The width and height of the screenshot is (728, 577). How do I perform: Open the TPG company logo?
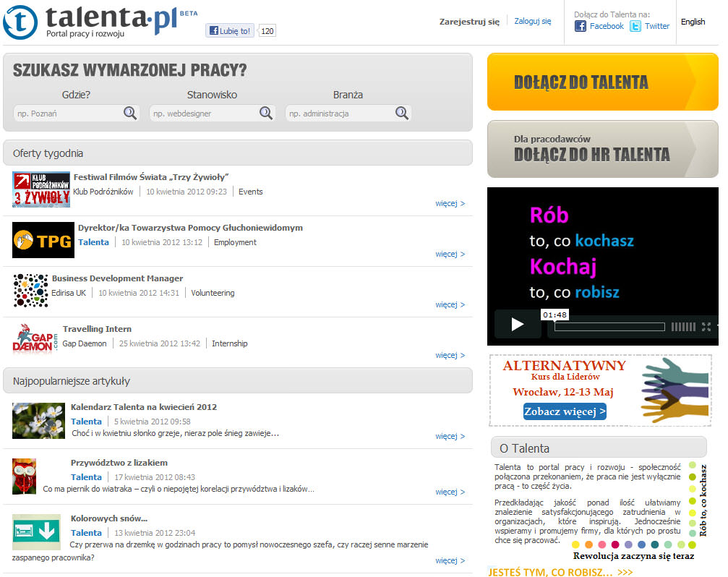pos(43,240)
